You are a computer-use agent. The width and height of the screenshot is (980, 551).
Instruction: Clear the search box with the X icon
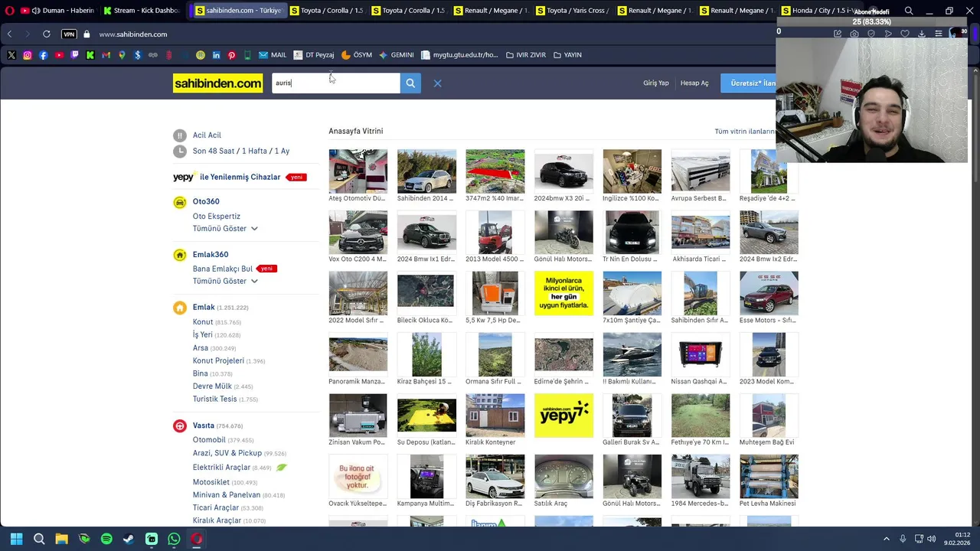437,83
